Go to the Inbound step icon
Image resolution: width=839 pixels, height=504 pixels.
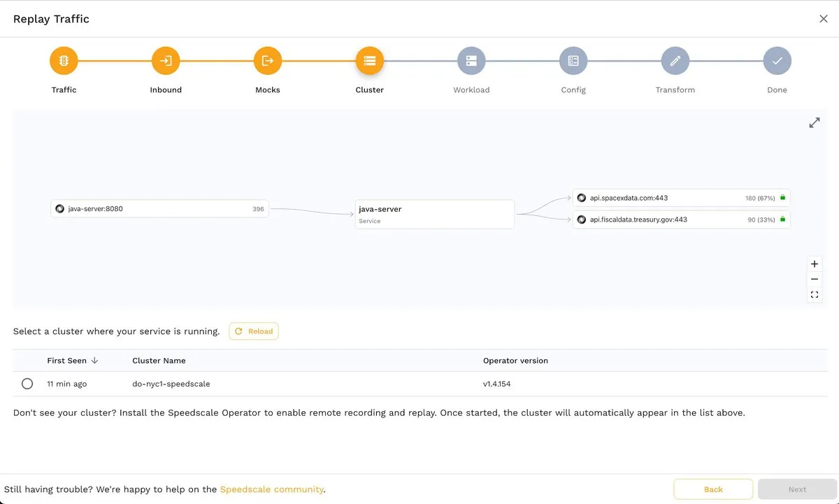pyautogui.click(x=166, y=61)
